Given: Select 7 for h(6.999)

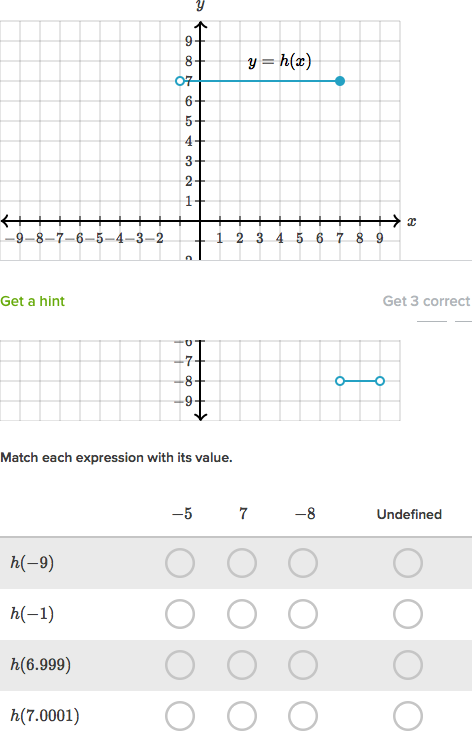Looking at the screenshot, I should click(242, 664).
